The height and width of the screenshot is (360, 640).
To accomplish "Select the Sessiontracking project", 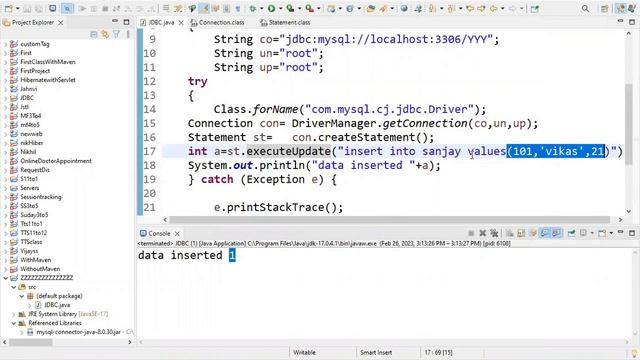I will click(x=41, y=197).
